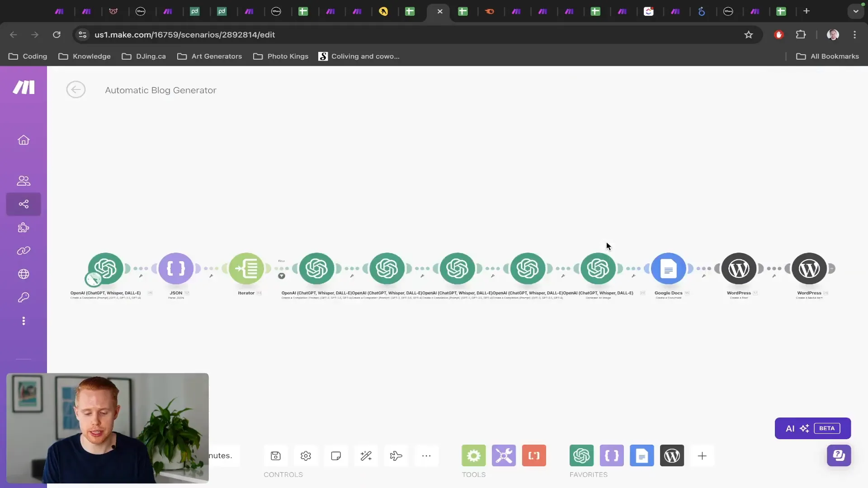Open the browser Extensions menu
The width and height of the screenshot is (868, 488).
(x=801, y=35)
